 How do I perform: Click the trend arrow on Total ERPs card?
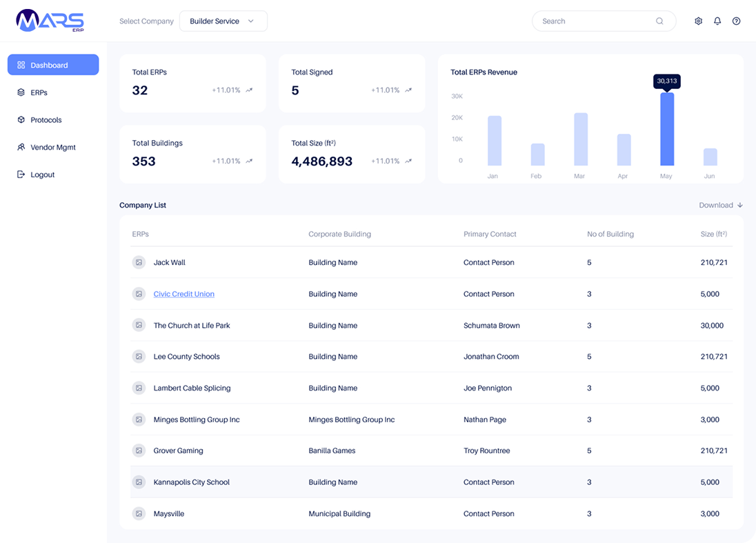tap(249, 90)
